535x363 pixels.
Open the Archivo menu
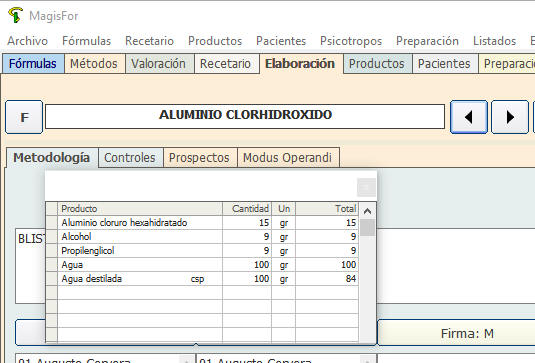pyautogui.click(x=28, y=41)
